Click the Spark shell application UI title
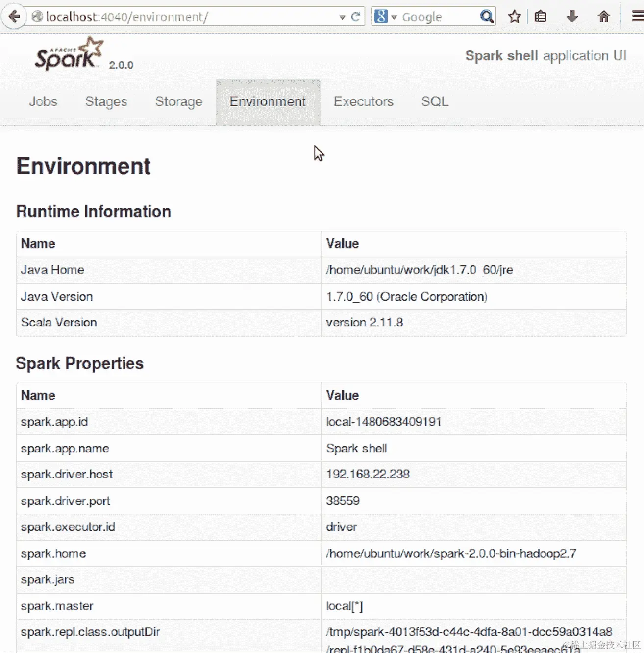 click(x=546, y=56)
